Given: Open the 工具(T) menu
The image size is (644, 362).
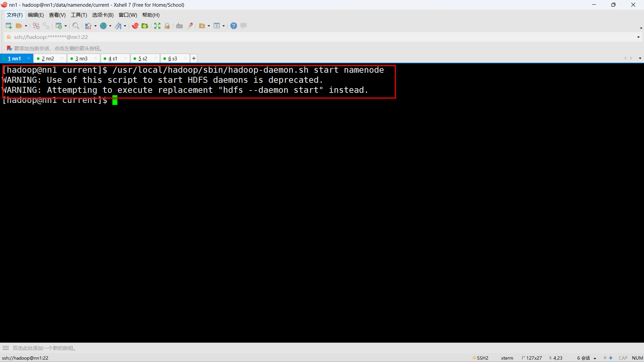Looking at the screenshot, I should [x=79, y=15].
